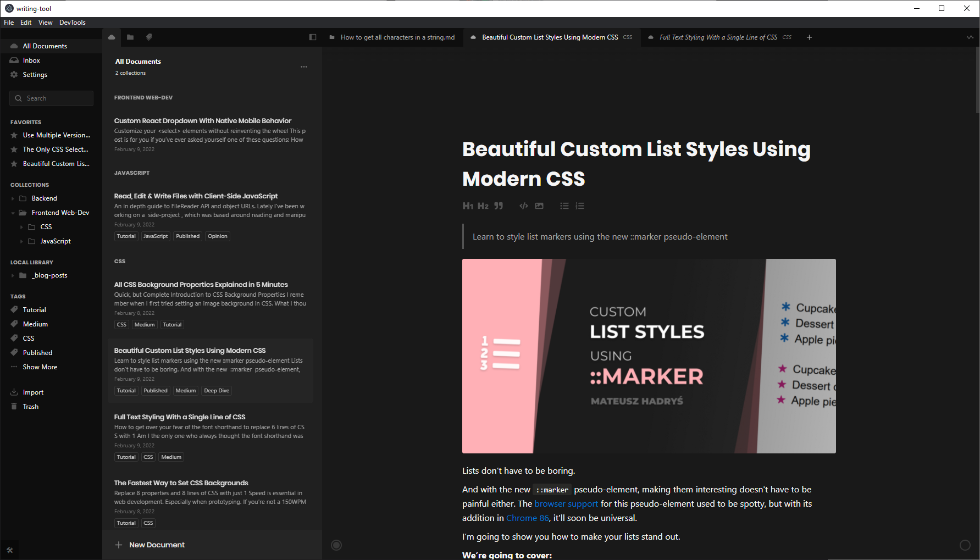Open the View menu
This screenshot has width=980, height=560.
coord(45,23)
